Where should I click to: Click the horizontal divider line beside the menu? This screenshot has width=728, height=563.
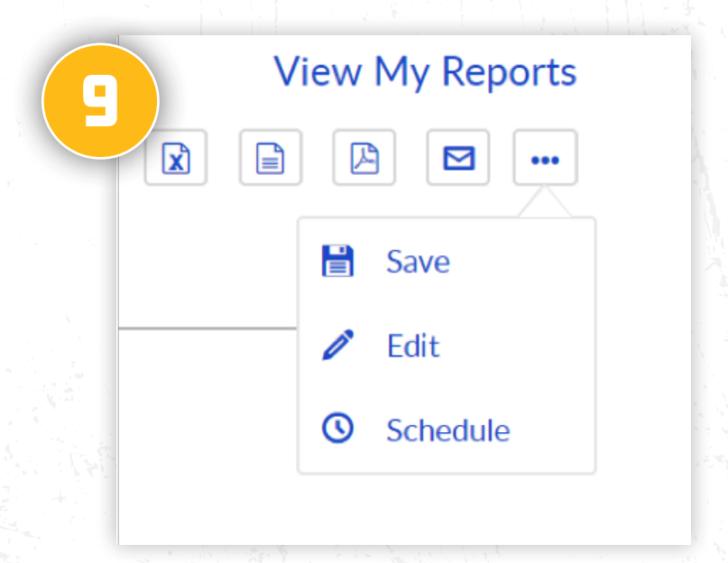pos(207,328)
